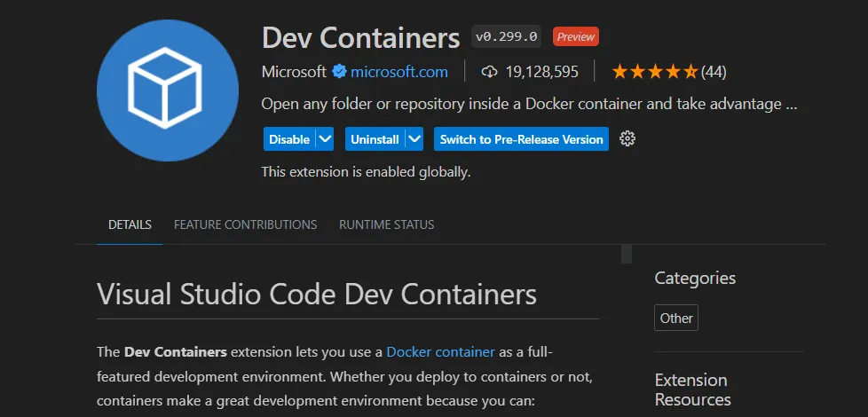Switch to the Runtime Status tab
Image resolution: width=868 pixels, height=417 pixels.
point(386,224)
